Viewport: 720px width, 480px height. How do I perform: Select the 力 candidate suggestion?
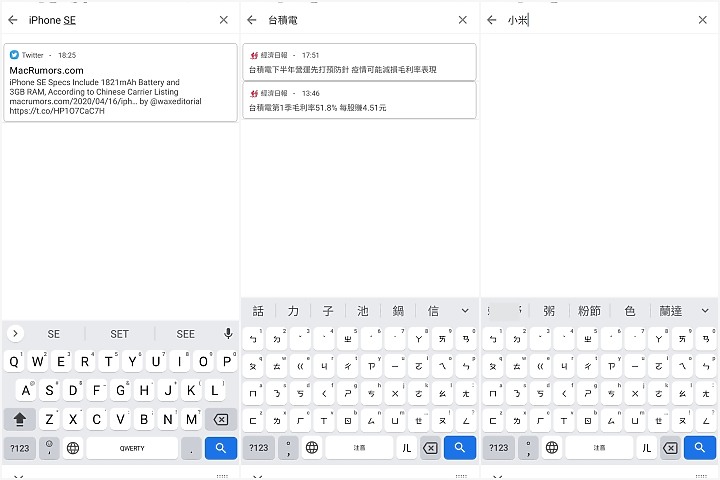[293, 311]
